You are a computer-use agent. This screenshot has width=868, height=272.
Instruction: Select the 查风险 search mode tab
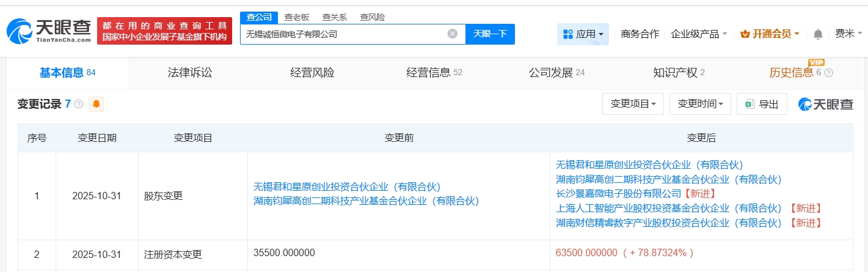(x=372, y=17)
